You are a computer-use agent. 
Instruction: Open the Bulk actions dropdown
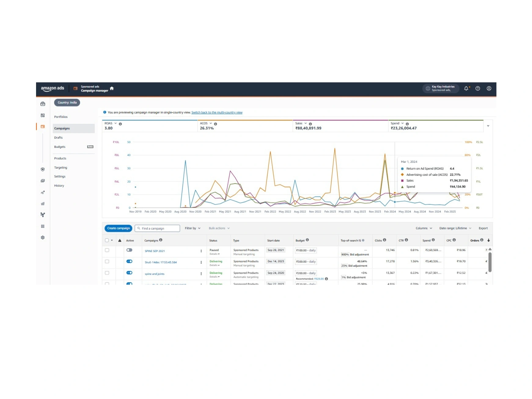tap(219, 228)
